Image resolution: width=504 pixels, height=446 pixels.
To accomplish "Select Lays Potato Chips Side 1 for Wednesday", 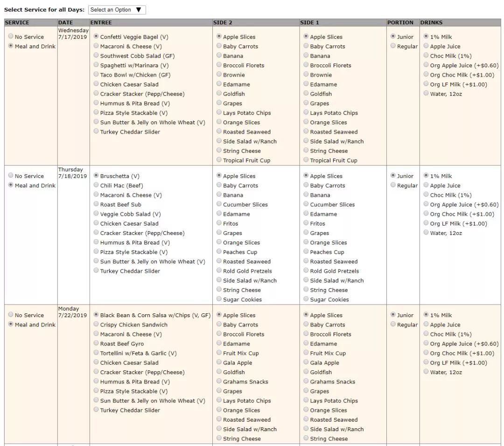I will point(306,112).
